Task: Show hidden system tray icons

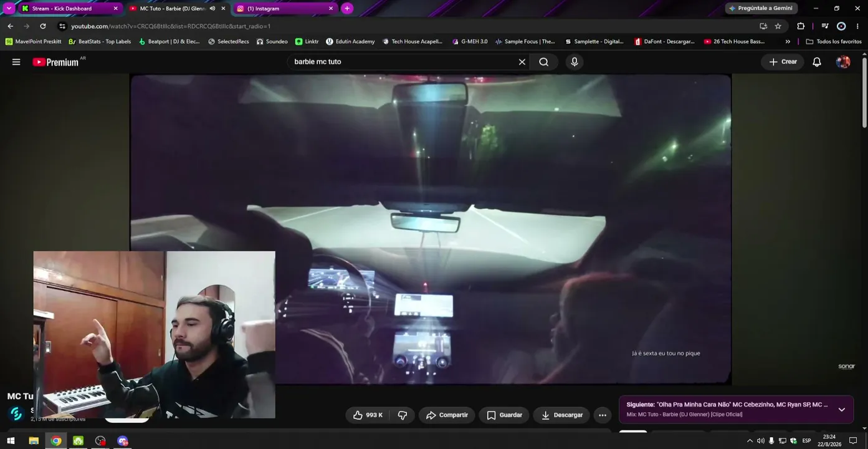Action: click(750, 441)
